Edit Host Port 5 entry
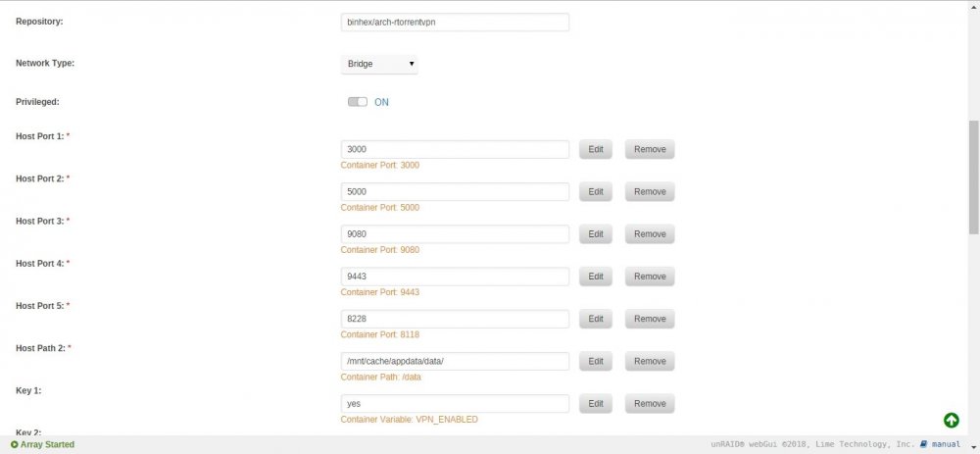This screenshot has height=454, width=980. (596, 319)
